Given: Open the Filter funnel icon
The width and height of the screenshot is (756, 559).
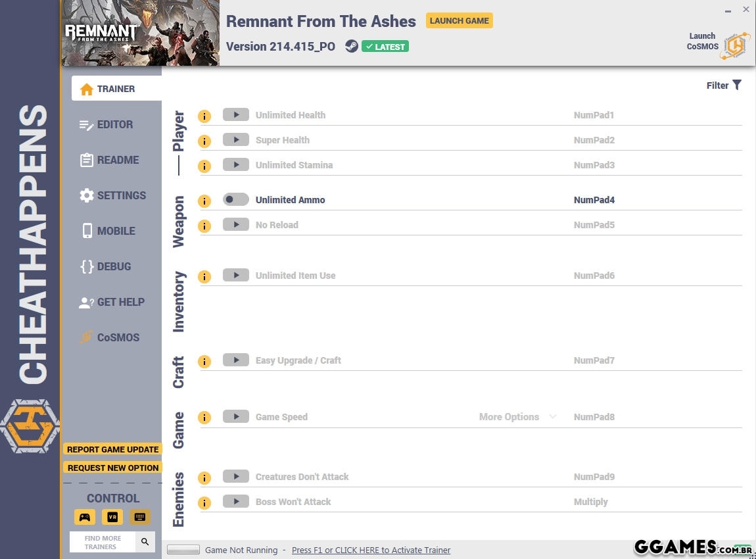Looking at the screenshot, I should pos(737,85).
